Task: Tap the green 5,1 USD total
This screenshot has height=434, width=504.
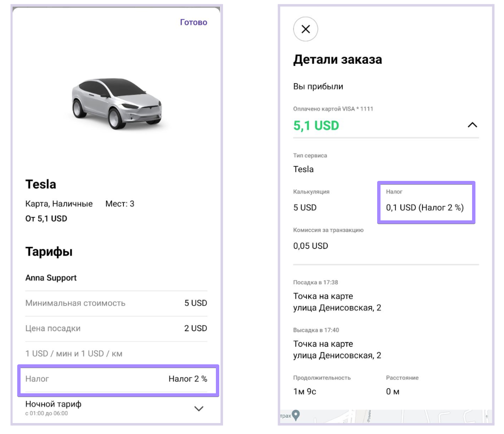Action: 316,125
